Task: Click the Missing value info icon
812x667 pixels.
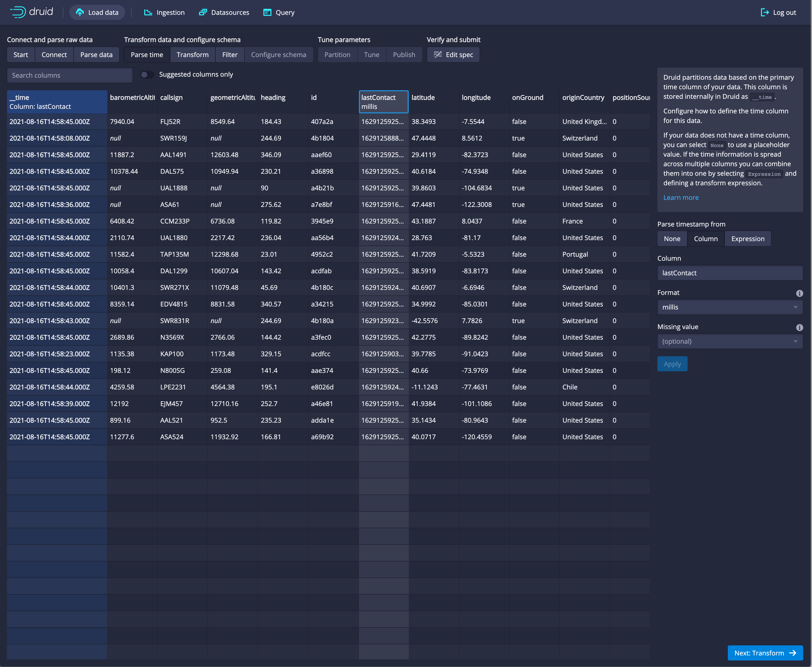Action: [x=800, y=327]
